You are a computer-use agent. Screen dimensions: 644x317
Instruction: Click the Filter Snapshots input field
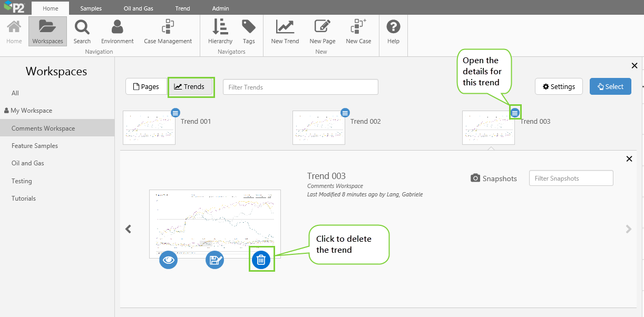coord(571,178)
